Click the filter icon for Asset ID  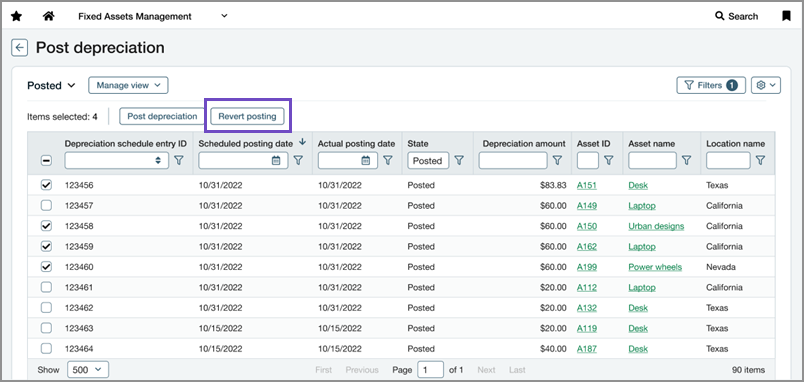coord(609,160)
